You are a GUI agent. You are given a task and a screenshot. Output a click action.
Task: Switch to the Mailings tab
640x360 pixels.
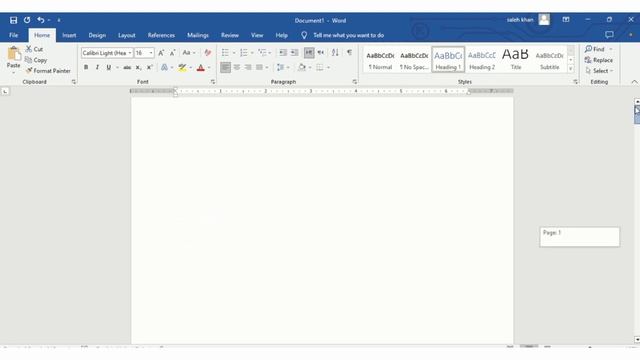[198, 35]
